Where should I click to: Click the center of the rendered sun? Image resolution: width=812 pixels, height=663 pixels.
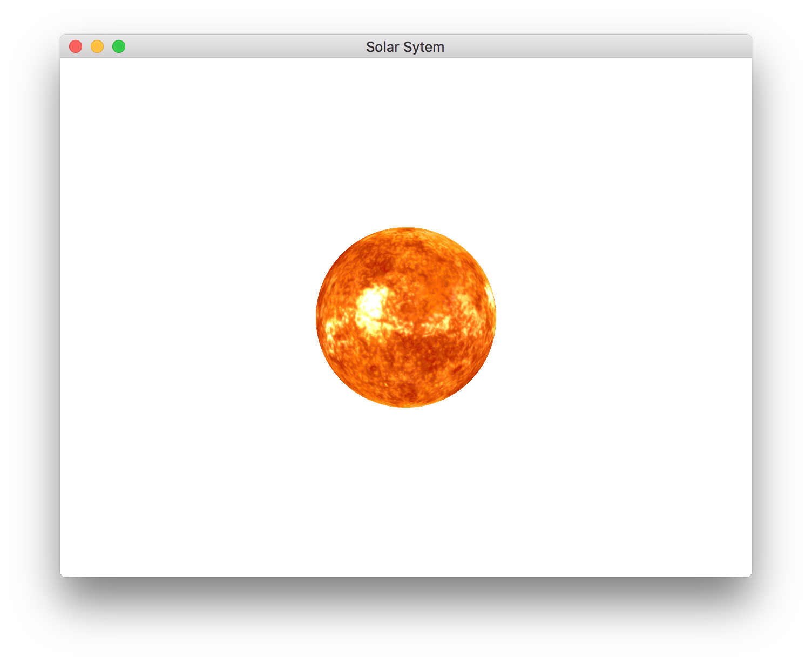click(406, 316)
